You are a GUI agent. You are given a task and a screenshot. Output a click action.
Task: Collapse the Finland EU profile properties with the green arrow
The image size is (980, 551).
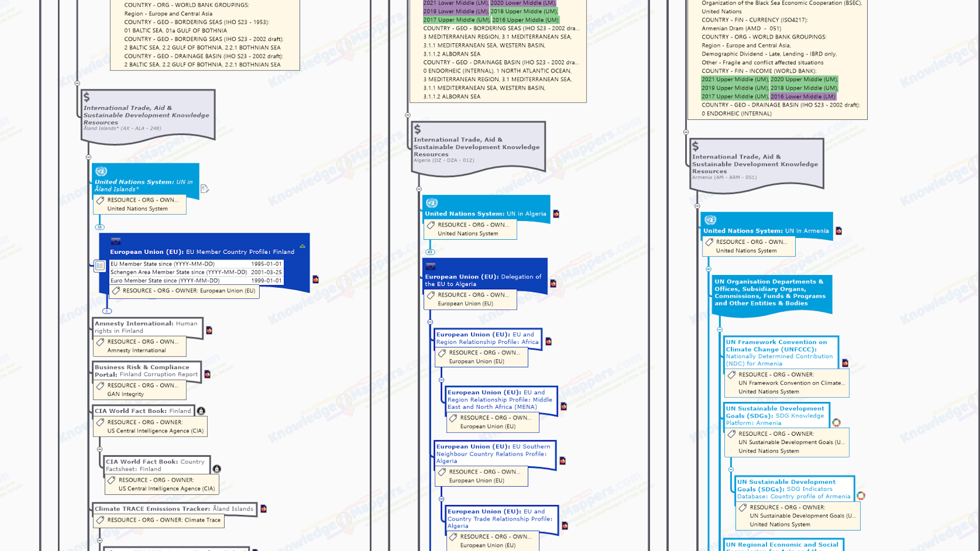(x=303, y=246)
